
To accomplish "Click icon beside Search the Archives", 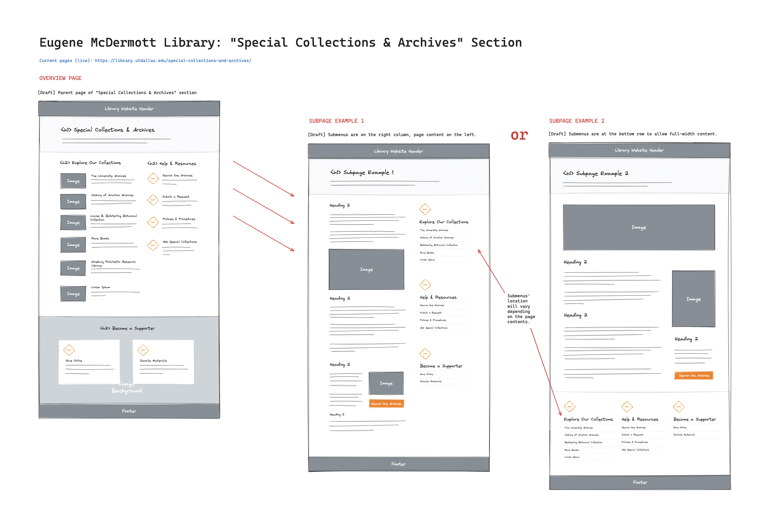I will (x=153, y=178).
